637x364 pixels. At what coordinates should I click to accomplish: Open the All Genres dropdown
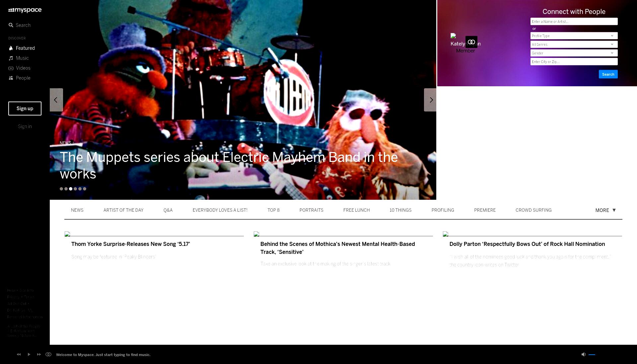[574, 44]
